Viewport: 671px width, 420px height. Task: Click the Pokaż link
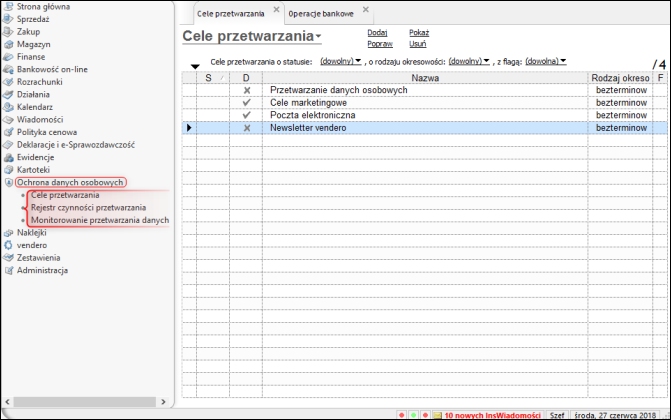click(419, 33)
